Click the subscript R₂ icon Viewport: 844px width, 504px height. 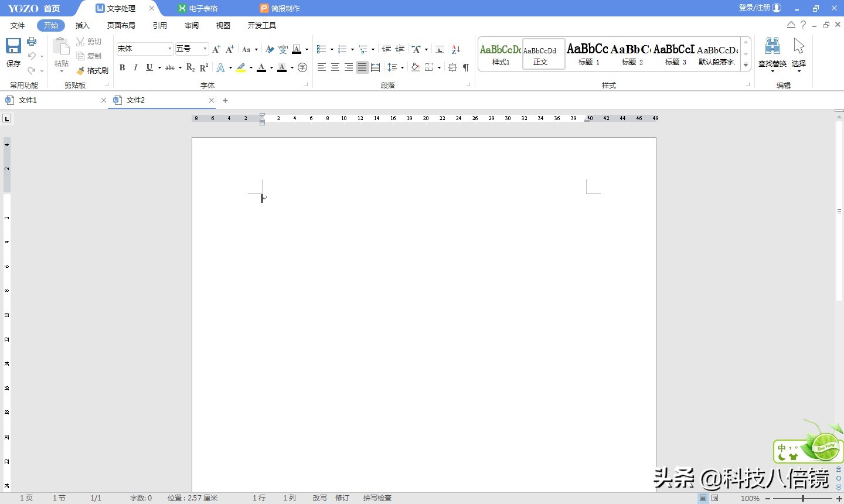point(189,67)
